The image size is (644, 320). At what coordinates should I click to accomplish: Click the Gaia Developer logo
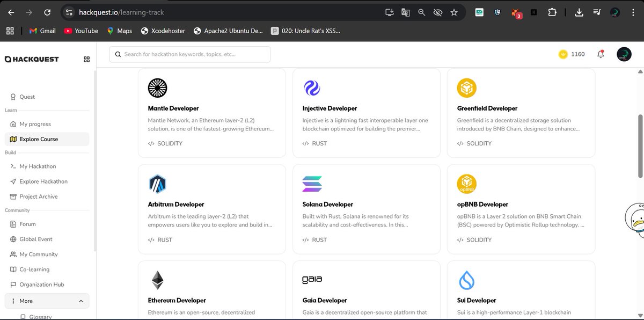coord(312,280)
